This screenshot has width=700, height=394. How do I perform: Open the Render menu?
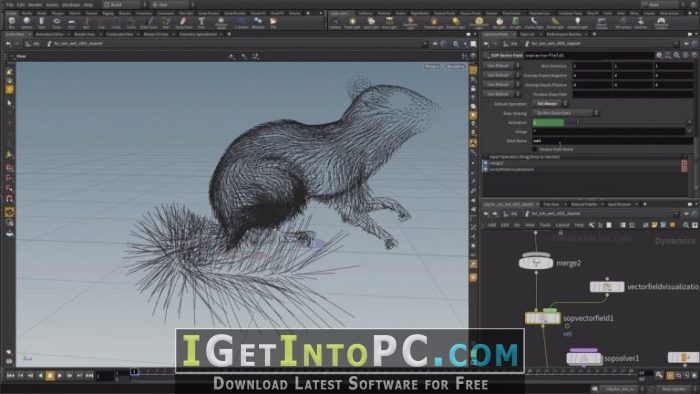[35, 5]
